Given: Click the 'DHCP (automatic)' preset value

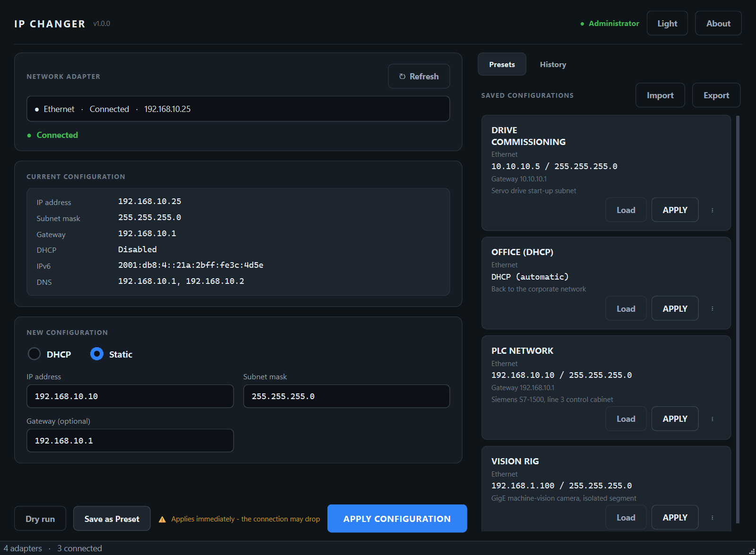Looking at the screenshot, I should [x=530, y=277].
